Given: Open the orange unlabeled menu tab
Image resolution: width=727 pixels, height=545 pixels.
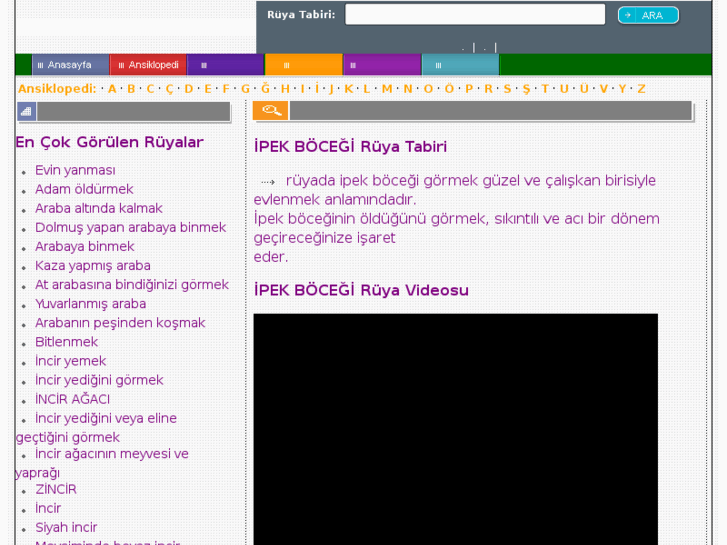Looking at the screenshot, I should pos(304,65).
